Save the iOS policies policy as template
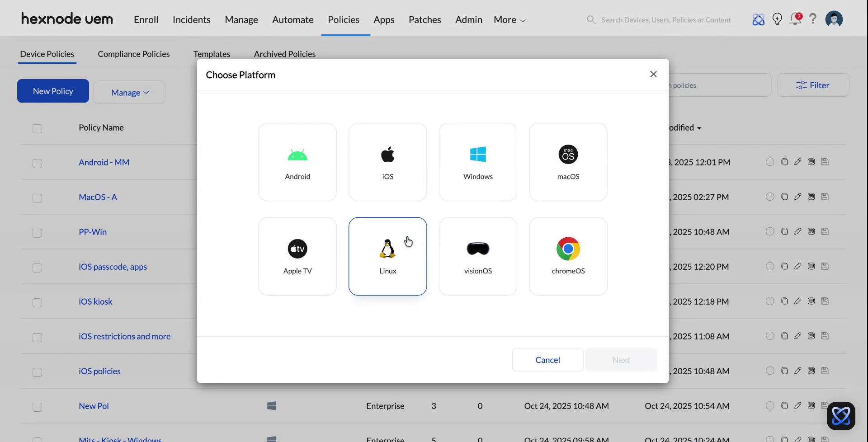This screenshot has width=868, height=442. pyautogui.click(x=825, y=371)
